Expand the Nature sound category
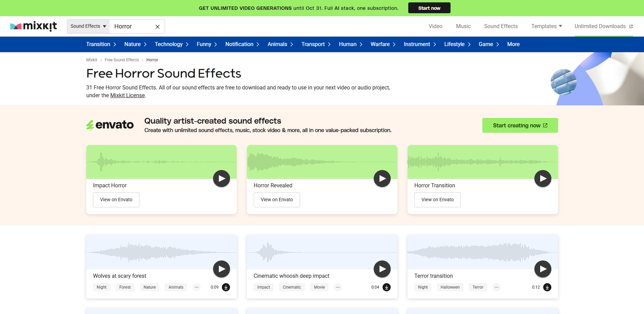 pyautogui.click(x=135, y=44)
